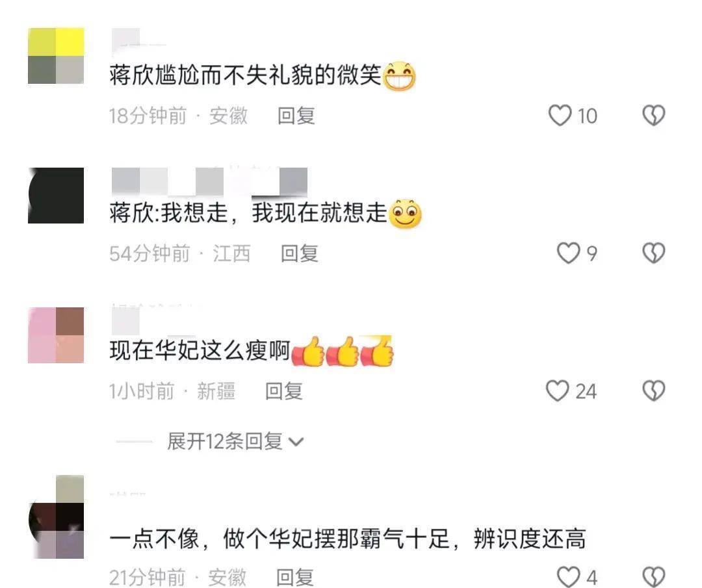Click the chevron next to 展开12条回复
The image size is (702, 588).
[296, 442]
